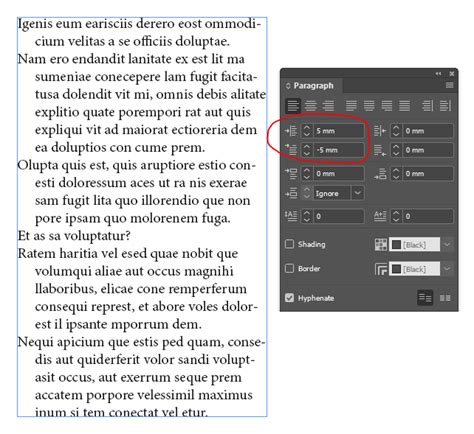Viewport: 474px width, 434px height.
Task: Pick the Shading [Black] color swatch
Action: tap(414, 244)
